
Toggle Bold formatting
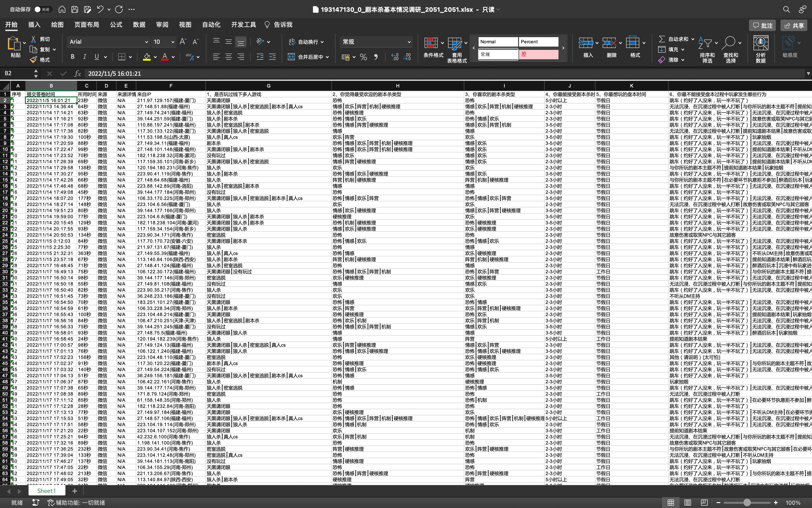pos(72,57)
